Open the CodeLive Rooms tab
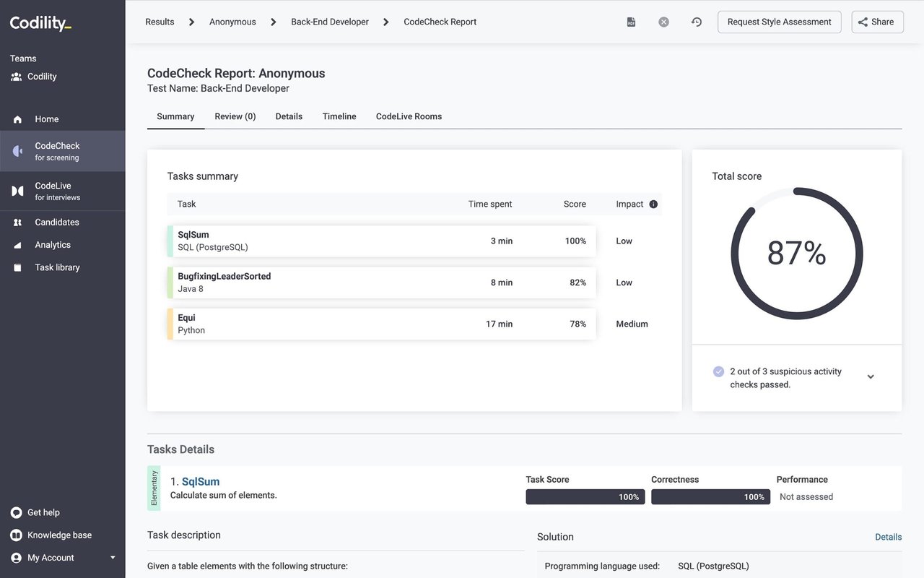The image size is (924, 578). click(x=409, y=116)
